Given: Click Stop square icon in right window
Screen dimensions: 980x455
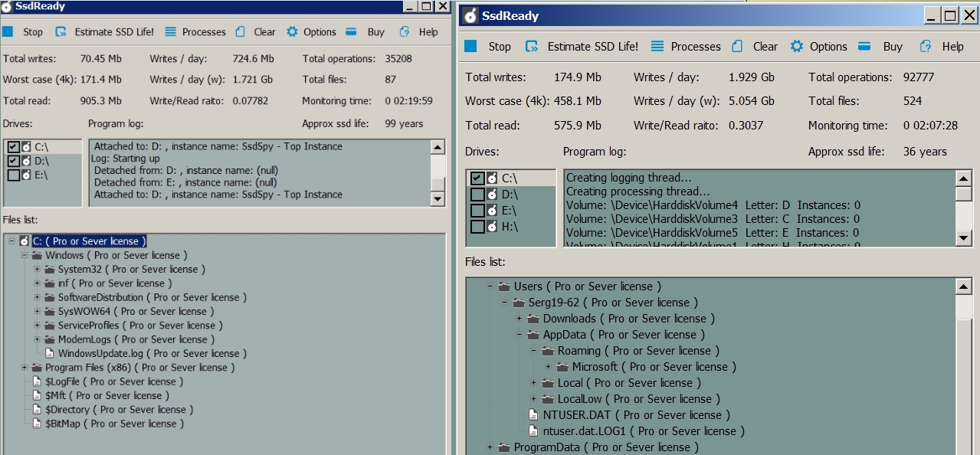Looking at the screenshot, I should 470,46.
